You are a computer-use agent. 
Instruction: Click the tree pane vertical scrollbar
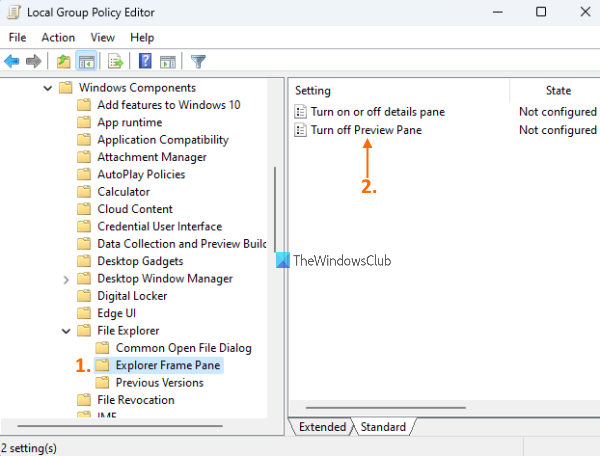275,210
